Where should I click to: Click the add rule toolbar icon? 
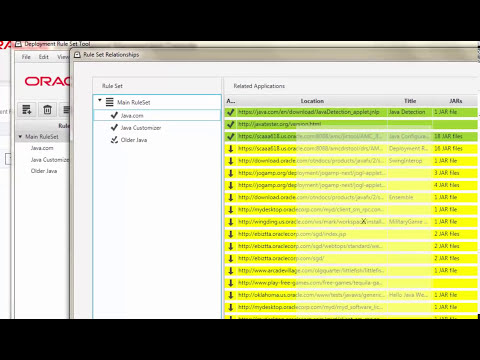pos(27,109)
